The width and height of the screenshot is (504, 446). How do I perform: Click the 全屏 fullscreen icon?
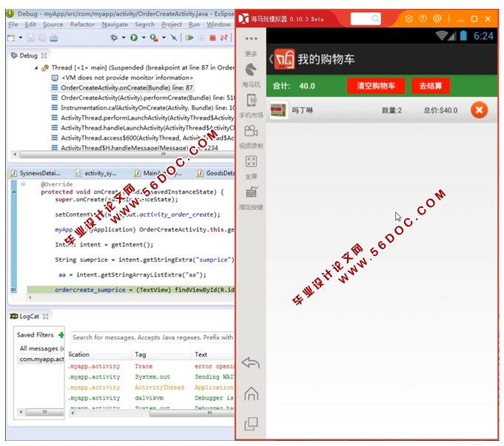(x=251, y=161)
